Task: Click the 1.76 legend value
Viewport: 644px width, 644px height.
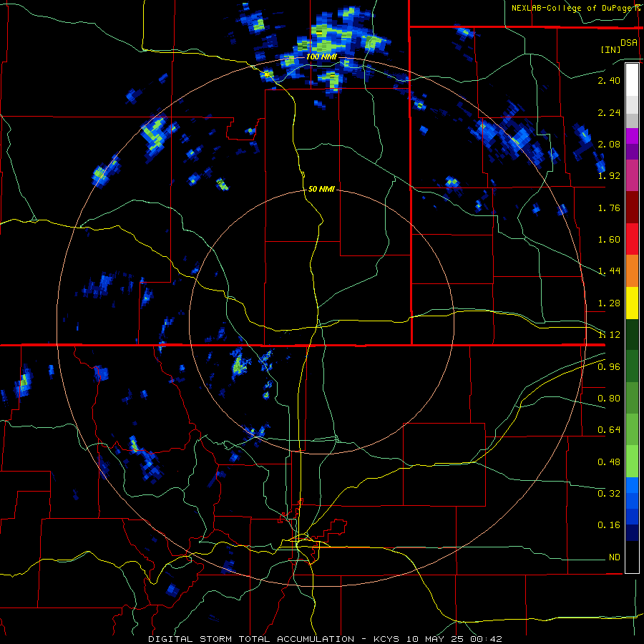Action: coord(609,208)
